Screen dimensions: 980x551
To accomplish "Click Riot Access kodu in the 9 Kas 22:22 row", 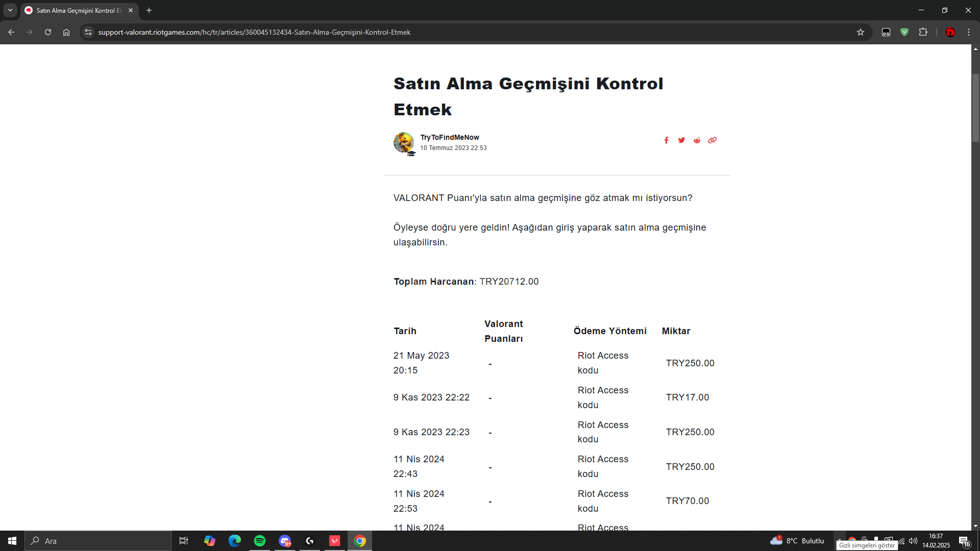I will pos(603,397).
